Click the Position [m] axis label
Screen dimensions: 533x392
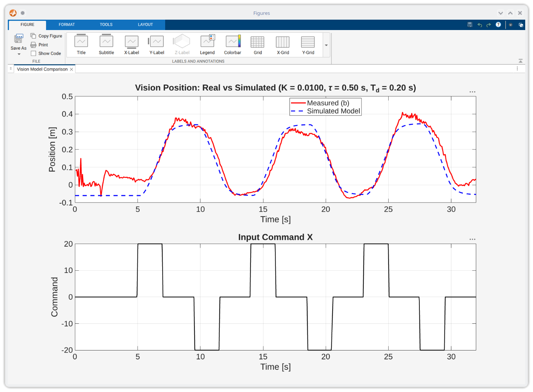pyautogui.click(x=52, y=149)
